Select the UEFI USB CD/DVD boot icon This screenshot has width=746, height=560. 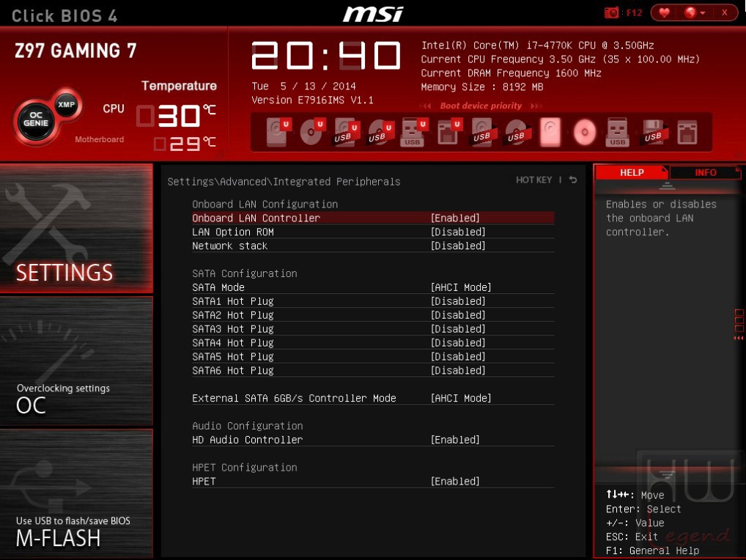tap(380, 132)
